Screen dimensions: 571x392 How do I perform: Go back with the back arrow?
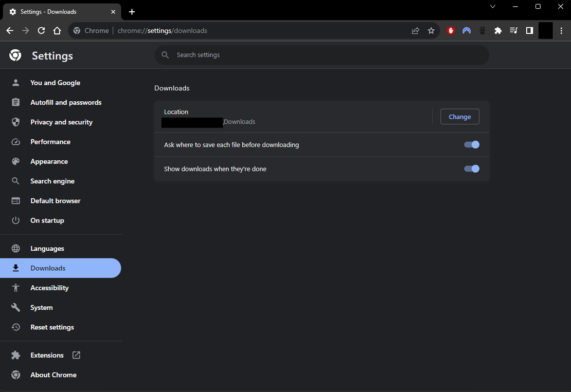[x=10, y=31]
